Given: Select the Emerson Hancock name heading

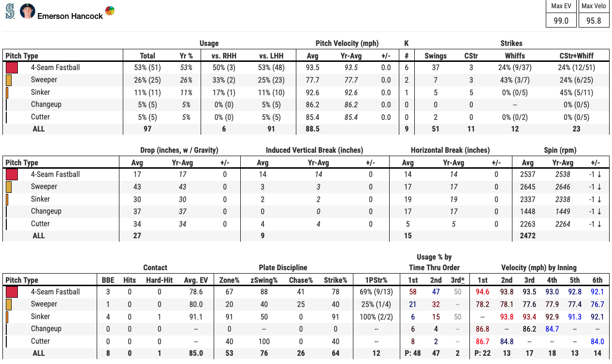Looking at the screenshot, I should tap(70, 16).
